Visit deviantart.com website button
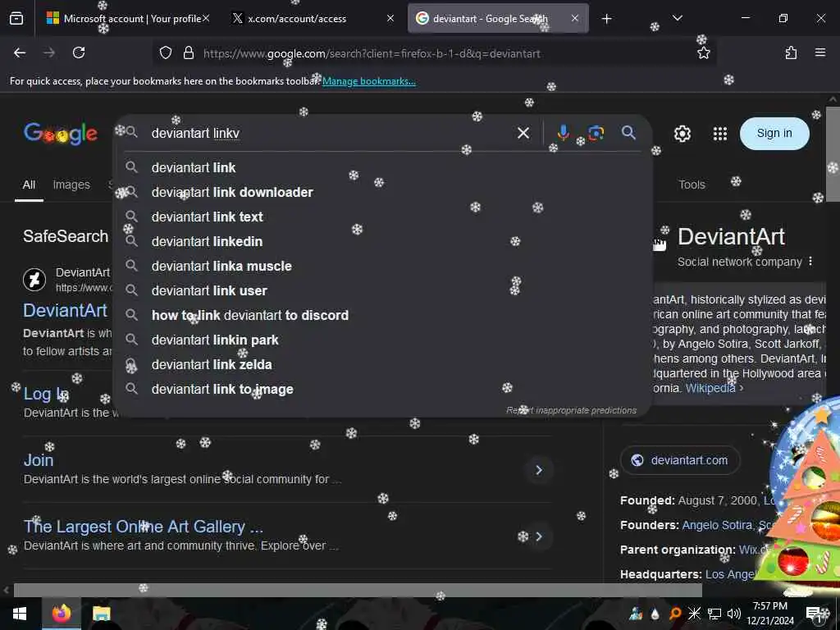Viewport: 840px width, 630px height. 680,460
